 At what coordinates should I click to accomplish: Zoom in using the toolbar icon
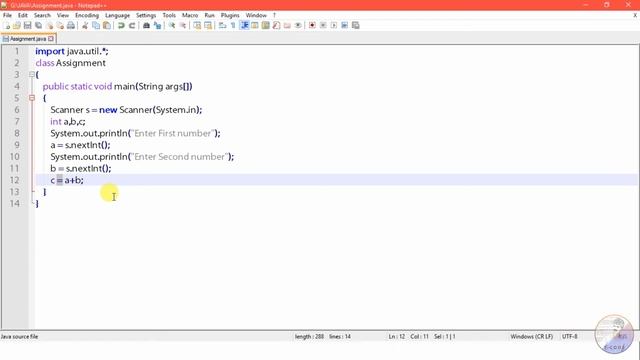click(x=172, y=25)
